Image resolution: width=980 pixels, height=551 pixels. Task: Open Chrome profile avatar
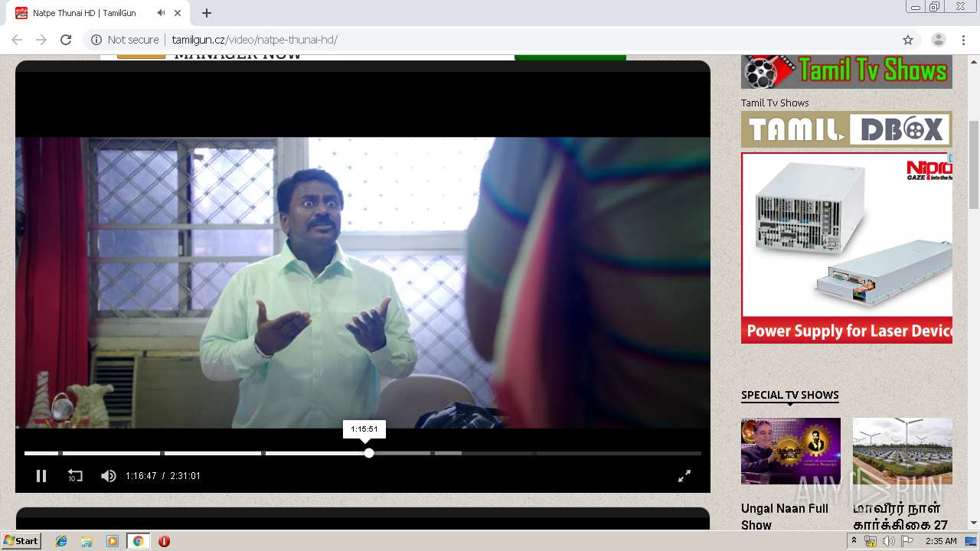(939, 40)
